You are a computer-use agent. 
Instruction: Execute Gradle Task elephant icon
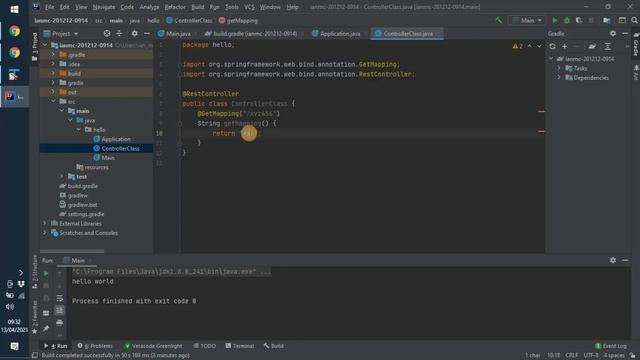click(592, 47)
